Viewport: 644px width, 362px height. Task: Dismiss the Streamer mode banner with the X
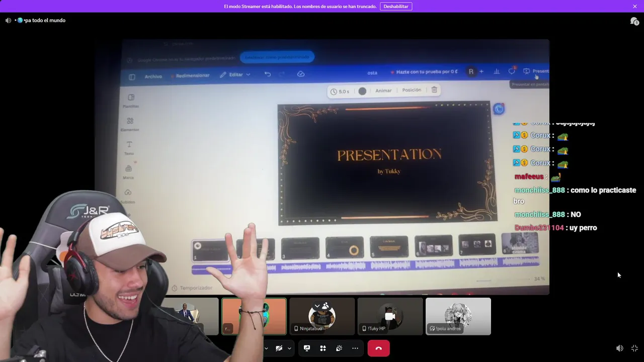[635, 7]
